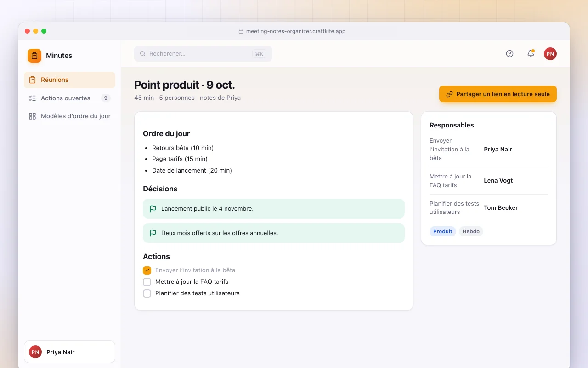Screen dimensions: 588x368
Task: Open notifications bell icon
Action: coord(531,54)
